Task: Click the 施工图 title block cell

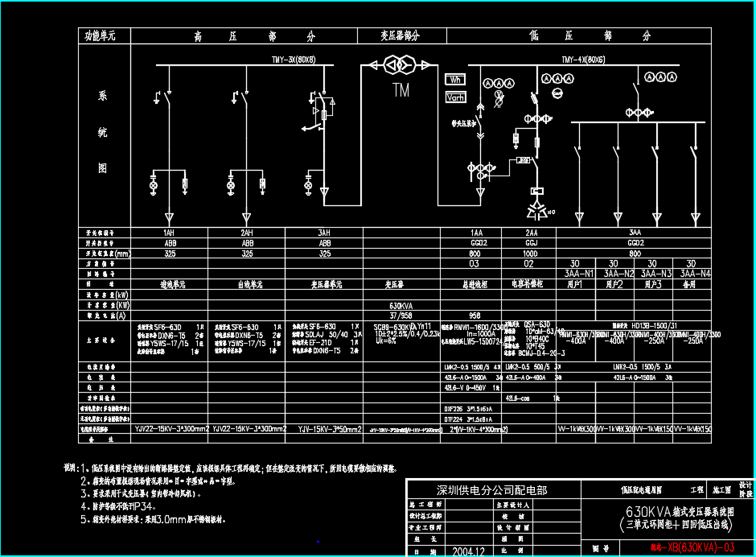Action: [721, 490]
